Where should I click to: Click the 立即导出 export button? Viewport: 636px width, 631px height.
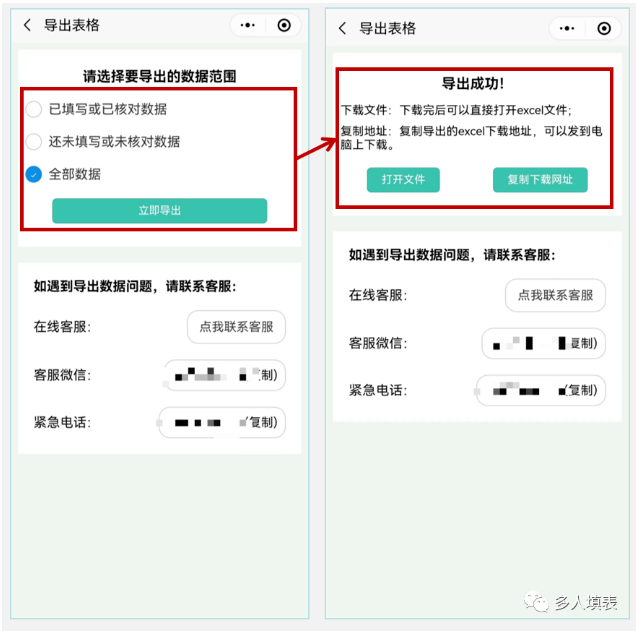[159, 210]
